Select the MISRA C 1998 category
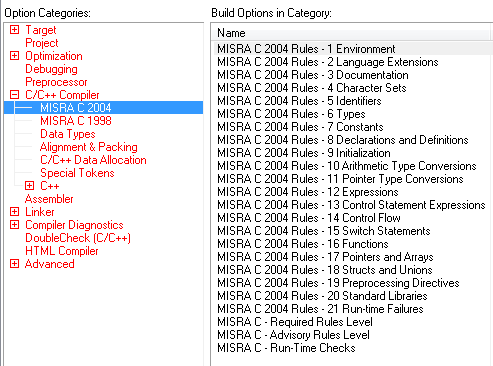This screenshot has width=493, height=366. [76, 121]
